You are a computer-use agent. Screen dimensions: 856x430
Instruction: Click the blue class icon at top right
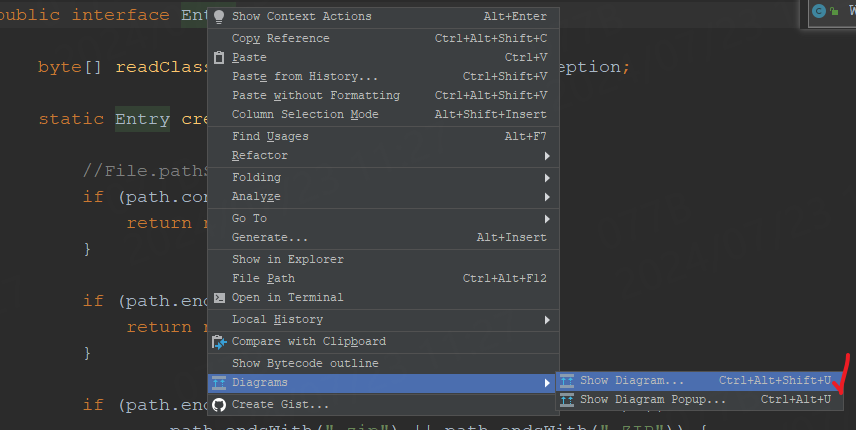click(x=818, y=11)
